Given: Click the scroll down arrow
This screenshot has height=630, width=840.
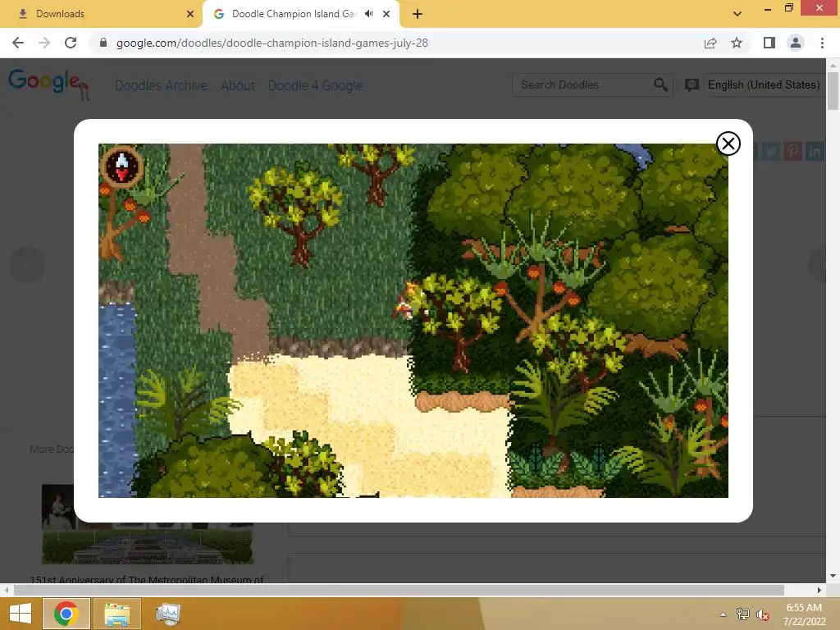Looking at the screenshot, I should click(833, 577).
